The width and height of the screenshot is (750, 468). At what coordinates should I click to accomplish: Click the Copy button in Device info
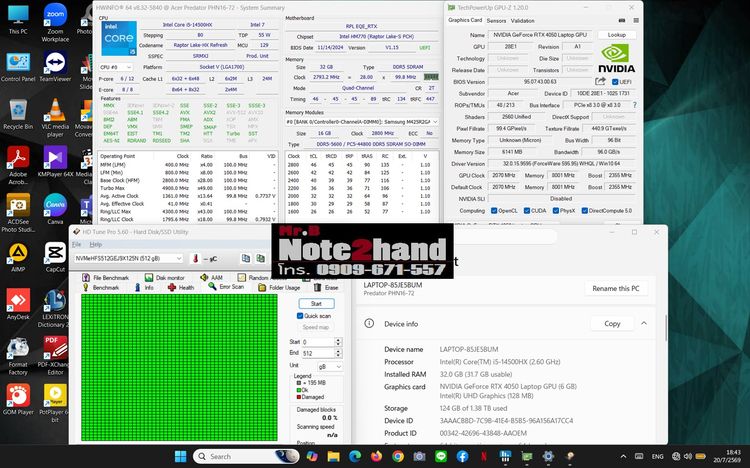[x=612, y=323]
